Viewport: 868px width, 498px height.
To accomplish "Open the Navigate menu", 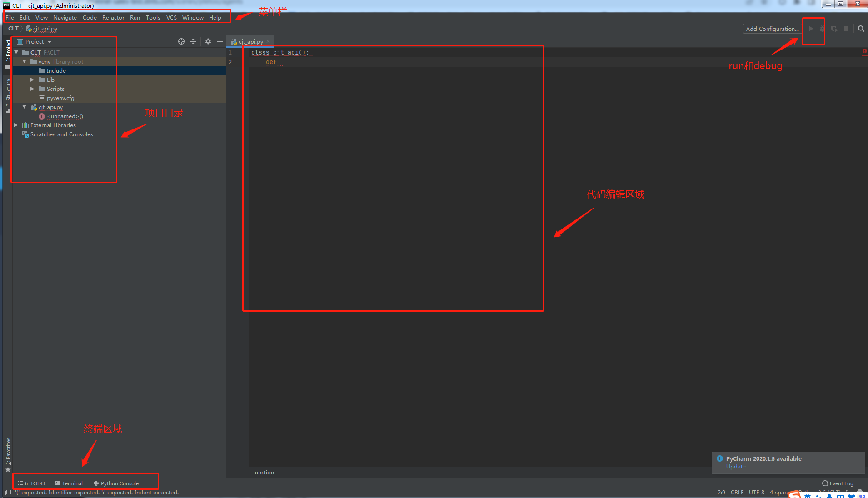I will pos(65,17).
